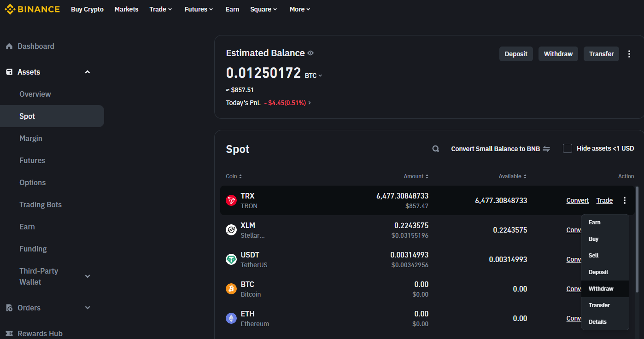
Task: Expand the Third-Party Wallet section
Action: pos(88,276)
